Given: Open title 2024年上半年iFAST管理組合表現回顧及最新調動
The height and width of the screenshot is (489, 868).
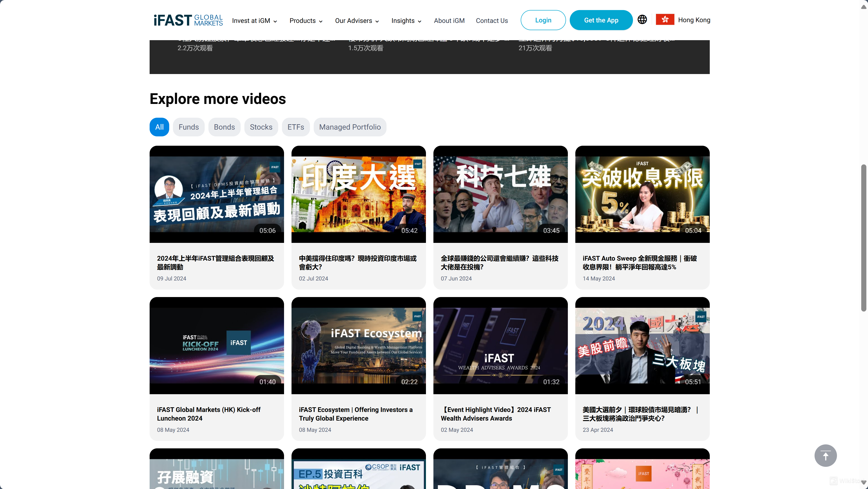Looking at the screenshot, I should (216, 262).
